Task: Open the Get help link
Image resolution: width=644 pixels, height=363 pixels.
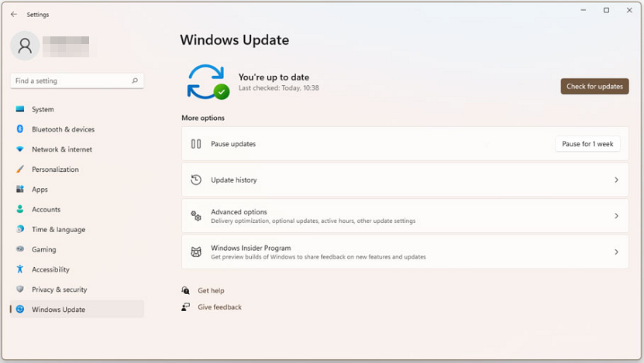Action: click(x=211, y=290)
